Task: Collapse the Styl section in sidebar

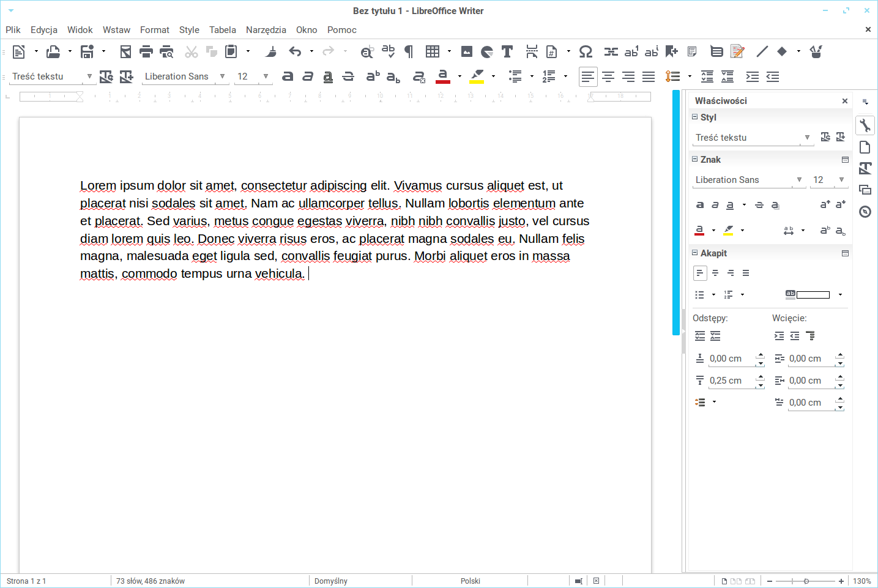Action: 695,117
